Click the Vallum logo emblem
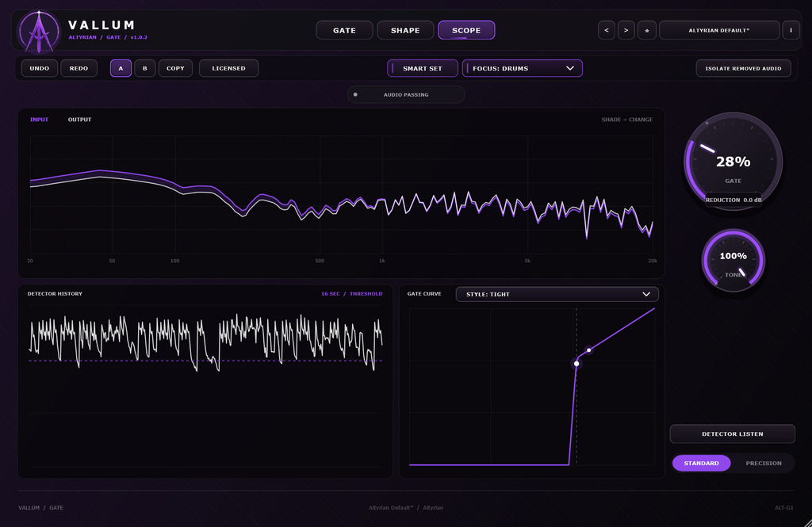Image resolution: width=812 pixels, height=527 pixels. [x=39, y=32]
